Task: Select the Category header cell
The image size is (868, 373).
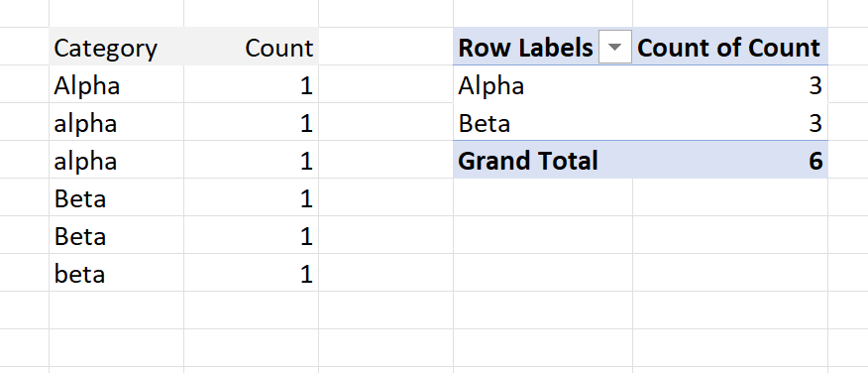Action: tap(116, 47)
